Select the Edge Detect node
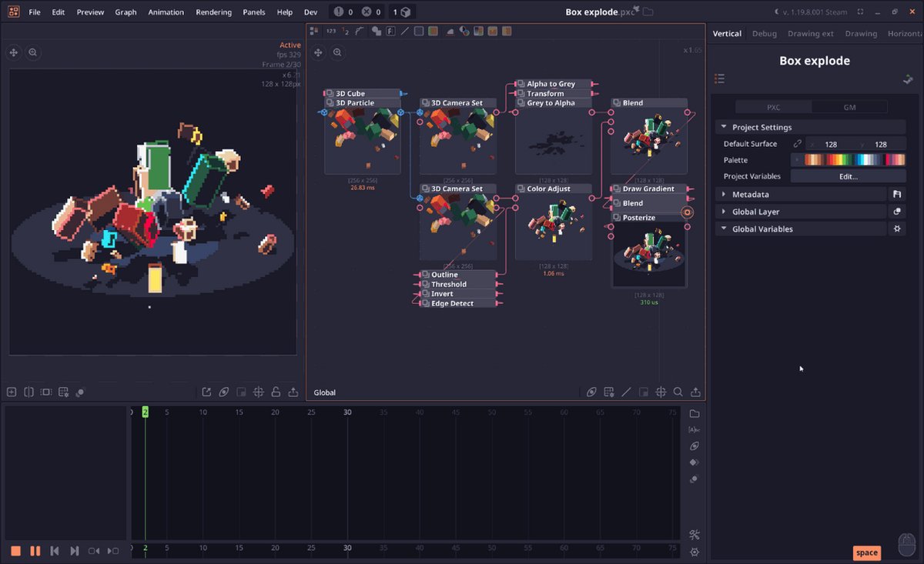Image resolution: width=924 pixels, height=564 pixels. [459, 303]
